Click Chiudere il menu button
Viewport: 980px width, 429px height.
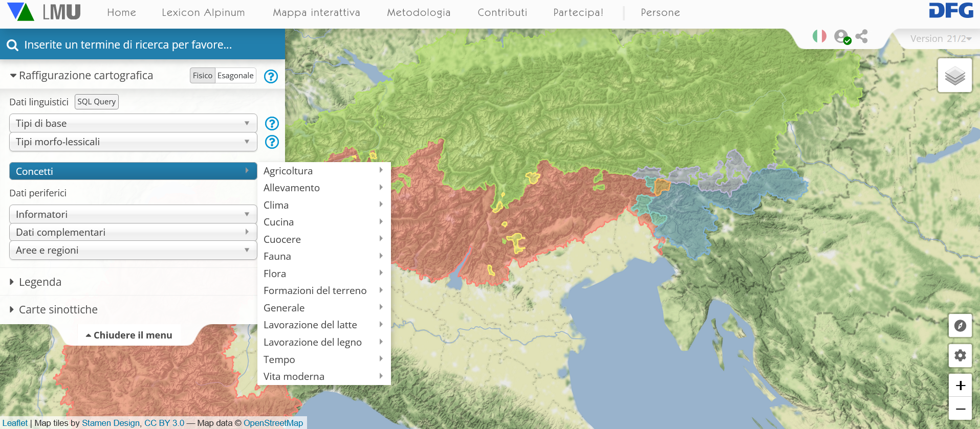pos(129,335)
